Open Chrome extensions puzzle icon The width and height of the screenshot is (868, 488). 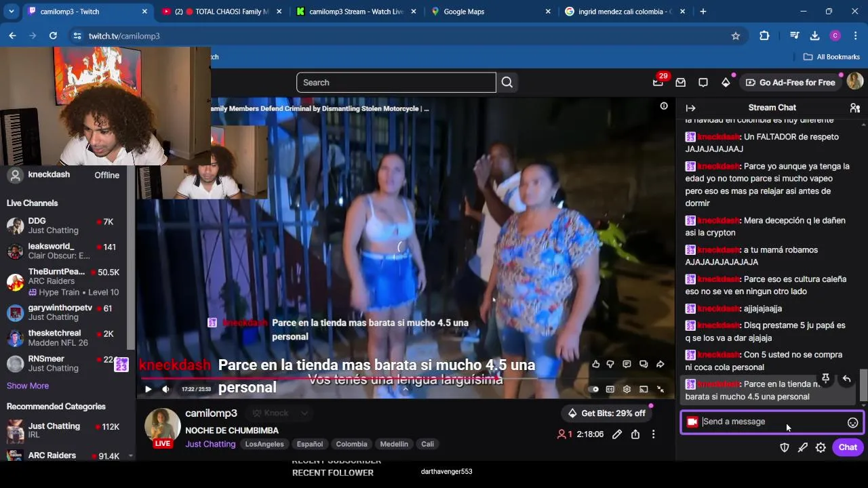[x=764, y=36]
